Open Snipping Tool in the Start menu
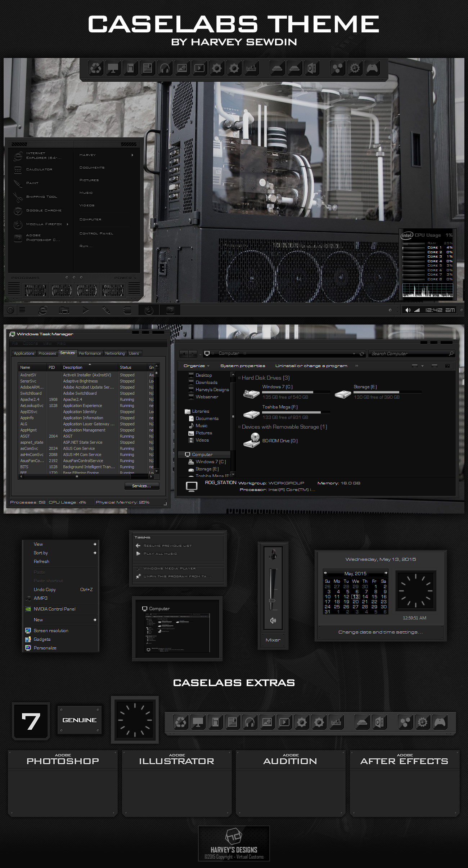 coord(41,197)
